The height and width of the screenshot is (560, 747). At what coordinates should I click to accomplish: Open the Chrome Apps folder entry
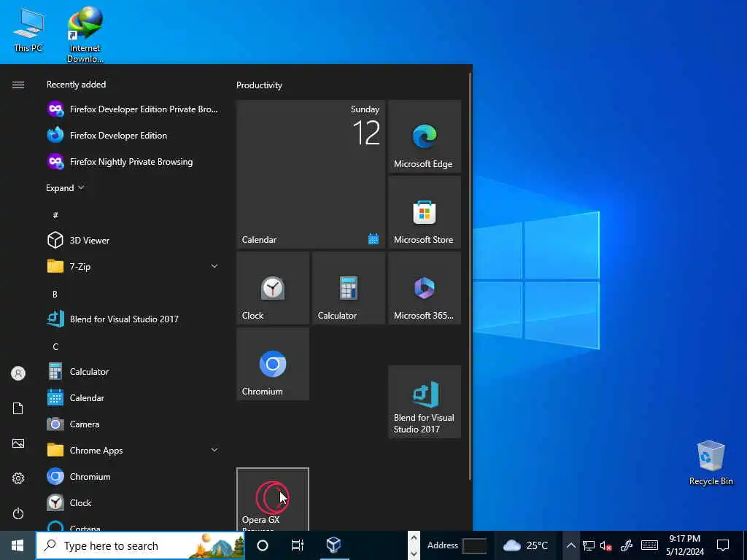(133, 450)
